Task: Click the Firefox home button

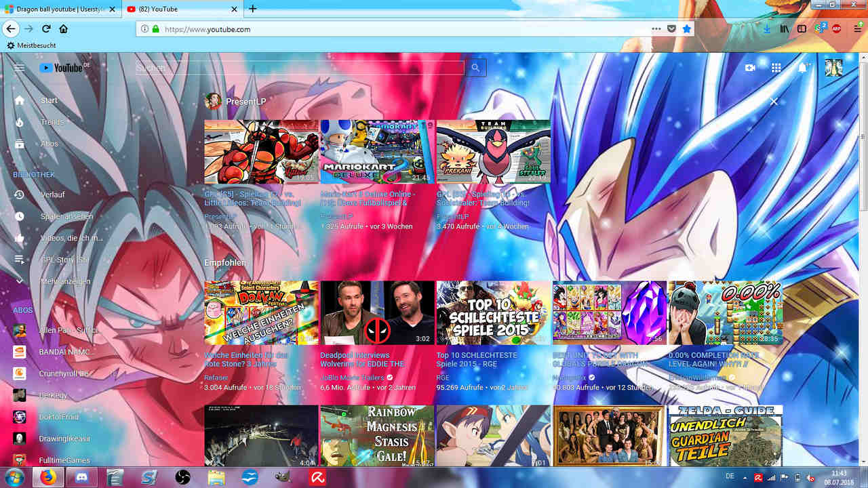Action: [63, 29]
